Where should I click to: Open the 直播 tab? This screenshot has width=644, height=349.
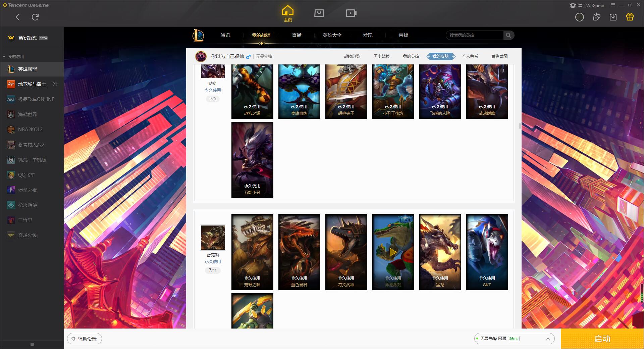pos(297,35)
